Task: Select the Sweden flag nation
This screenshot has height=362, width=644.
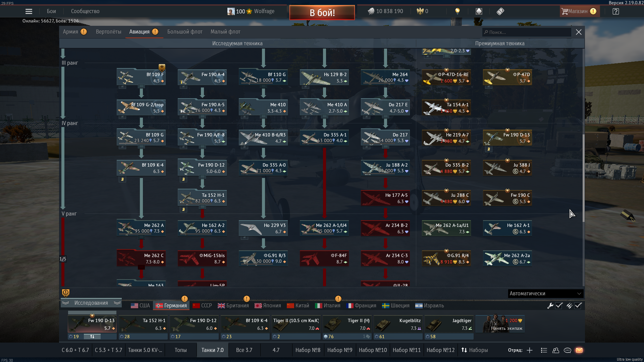Action: point(396,306)
